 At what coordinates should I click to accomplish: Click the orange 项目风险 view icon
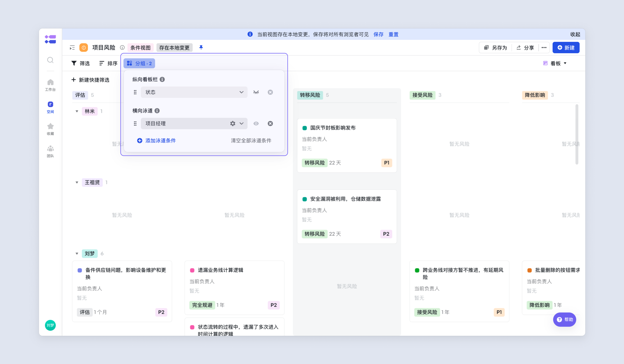[x=84, y=48]
